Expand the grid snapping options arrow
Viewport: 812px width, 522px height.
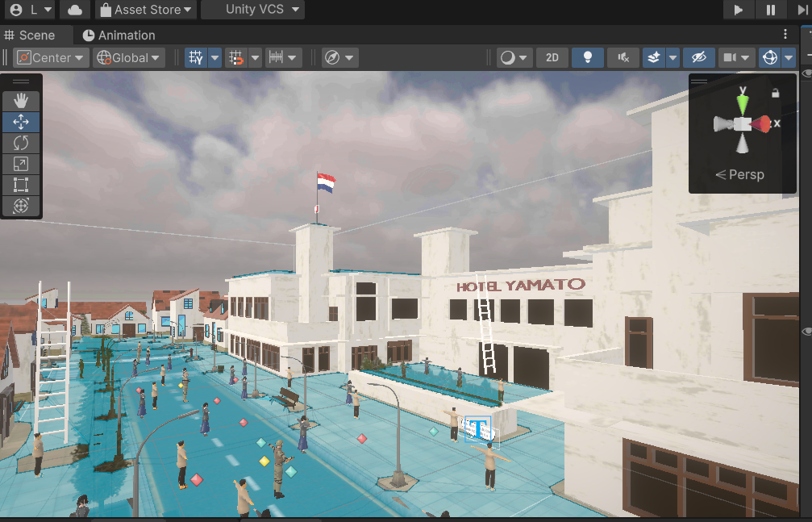[x=256, y=57]
